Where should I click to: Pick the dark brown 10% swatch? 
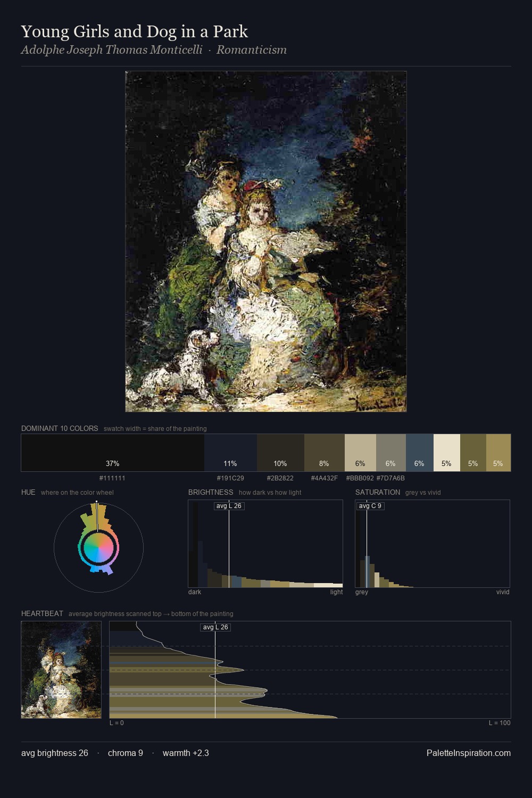280,453
